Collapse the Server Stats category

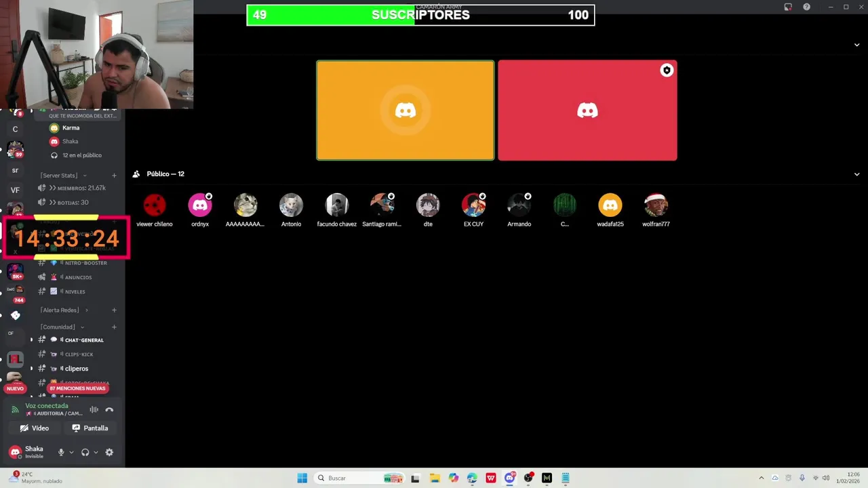[63, 176]
